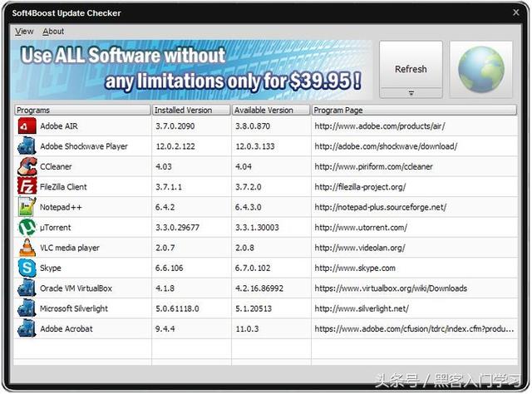Select the 'VLC media player' name
The height and width of the screenshot is (394, 532).
[x=70, y=248]
